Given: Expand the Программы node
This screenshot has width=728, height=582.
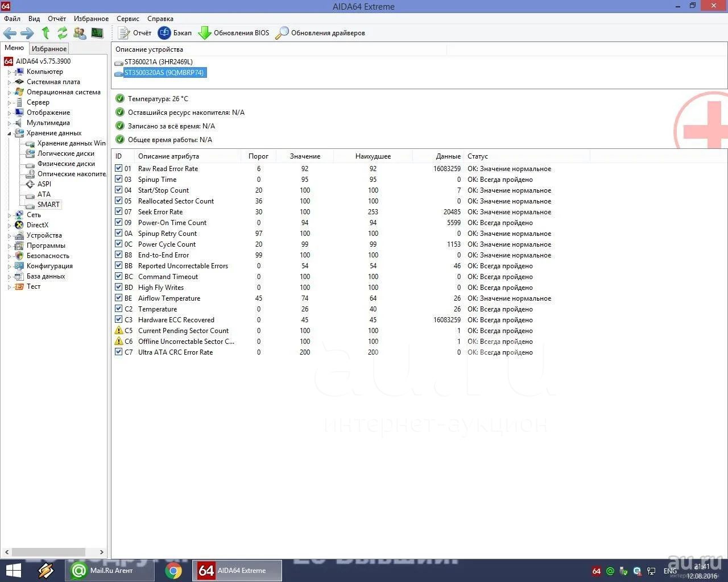Looking at the screenshot, I should tap(9, 246).
